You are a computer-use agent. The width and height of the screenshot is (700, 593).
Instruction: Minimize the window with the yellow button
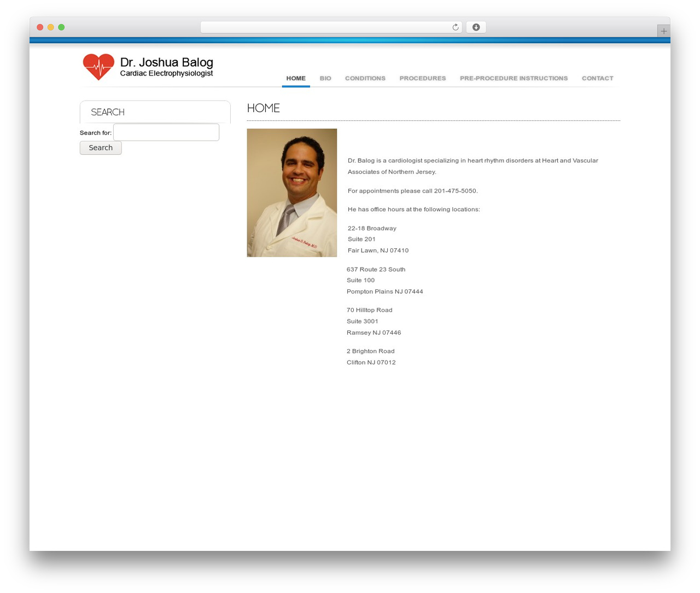pyautogui.click(x=50, y=27)
